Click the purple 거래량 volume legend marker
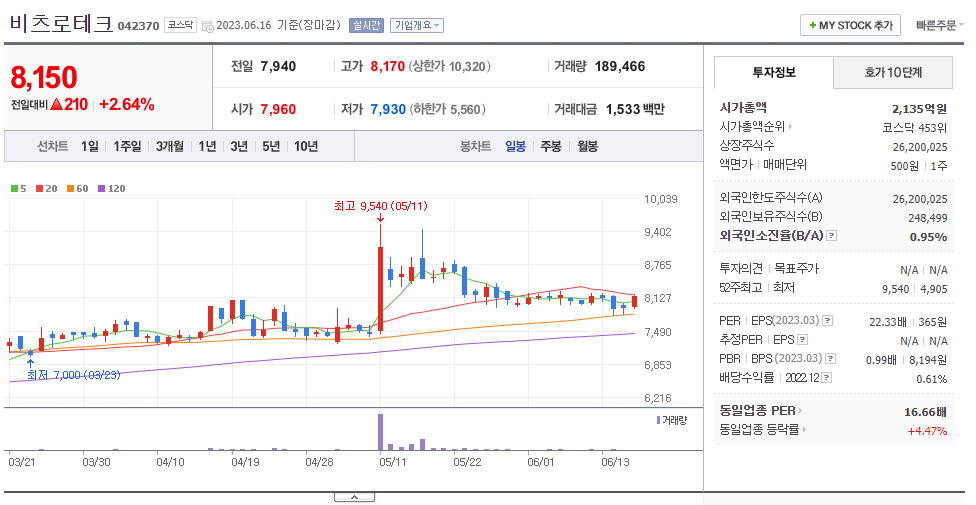 659,420
